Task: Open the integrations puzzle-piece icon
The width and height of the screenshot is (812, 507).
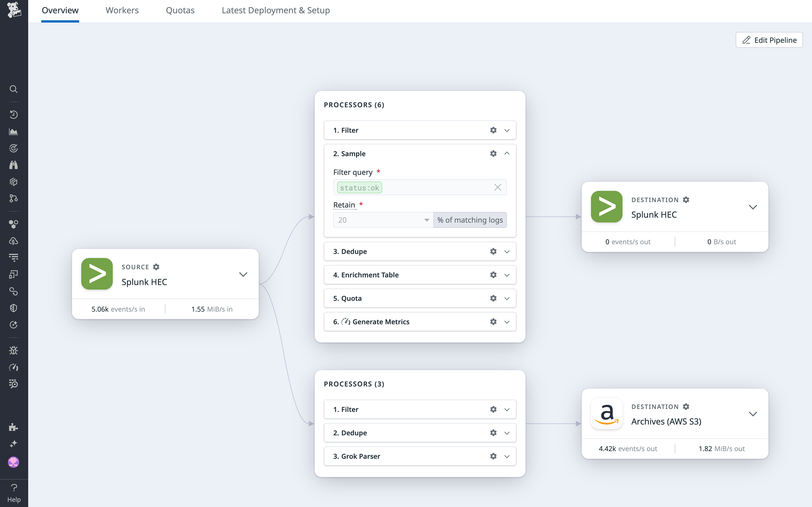Action: pos(14,427)
